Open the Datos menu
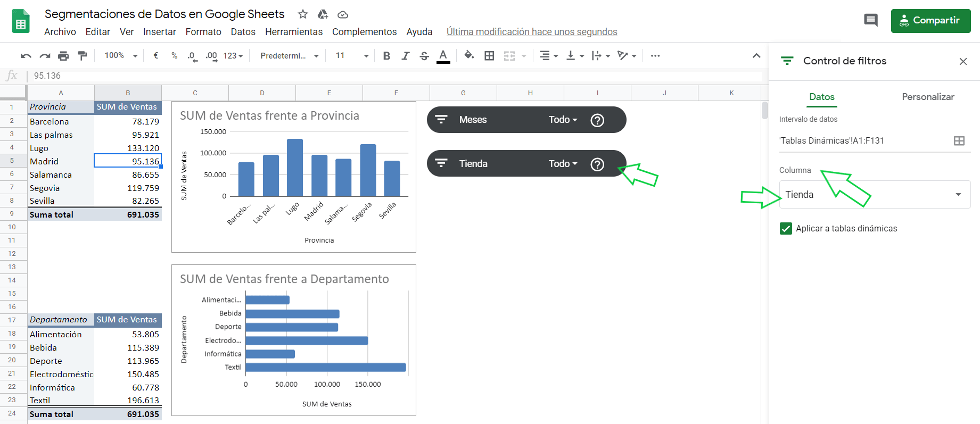Screen dimensions: 980x424 pyautogui.click(x=243, y=32)
